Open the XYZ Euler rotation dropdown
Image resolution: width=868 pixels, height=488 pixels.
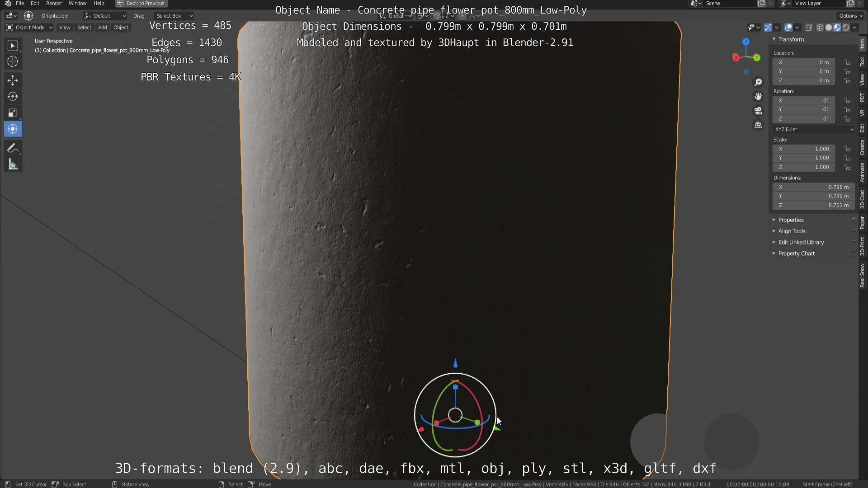[814, 129]
